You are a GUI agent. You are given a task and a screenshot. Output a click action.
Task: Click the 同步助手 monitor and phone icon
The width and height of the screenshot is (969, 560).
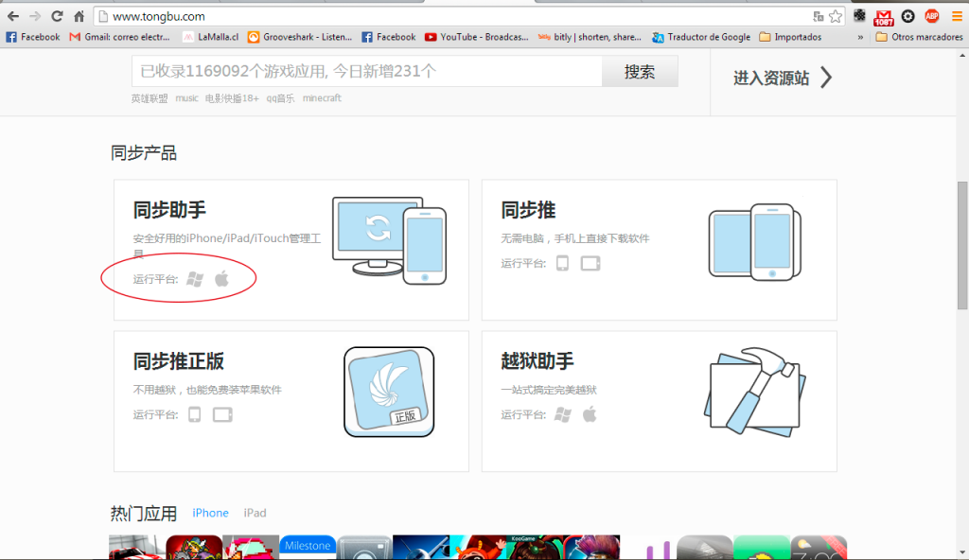[x=389, y=240]
